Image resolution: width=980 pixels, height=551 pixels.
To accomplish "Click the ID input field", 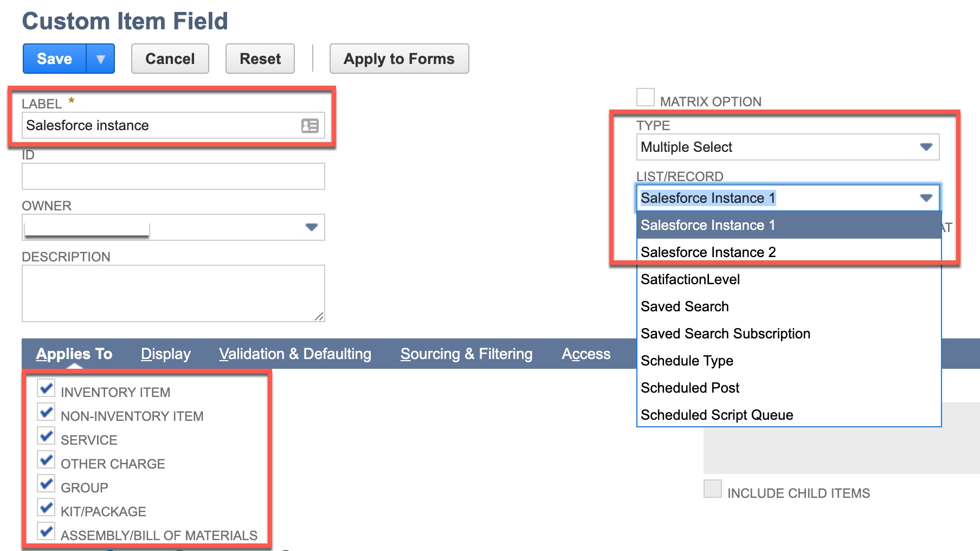I will pos(173,176).
